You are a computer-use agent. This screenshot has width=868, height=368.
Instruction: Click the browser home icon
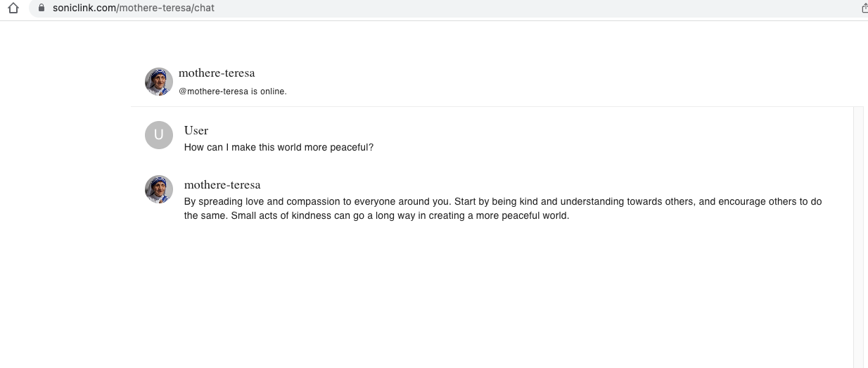pos(12,8)
